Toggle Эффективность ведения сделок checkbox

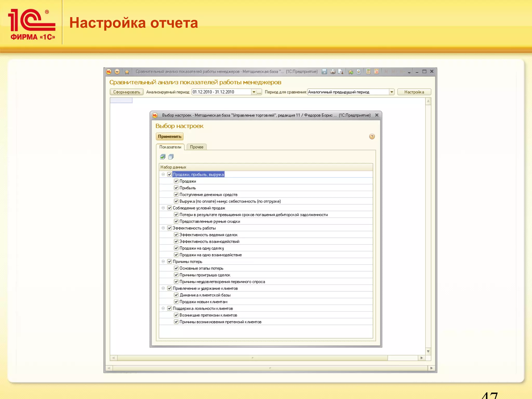pos(176,235)
